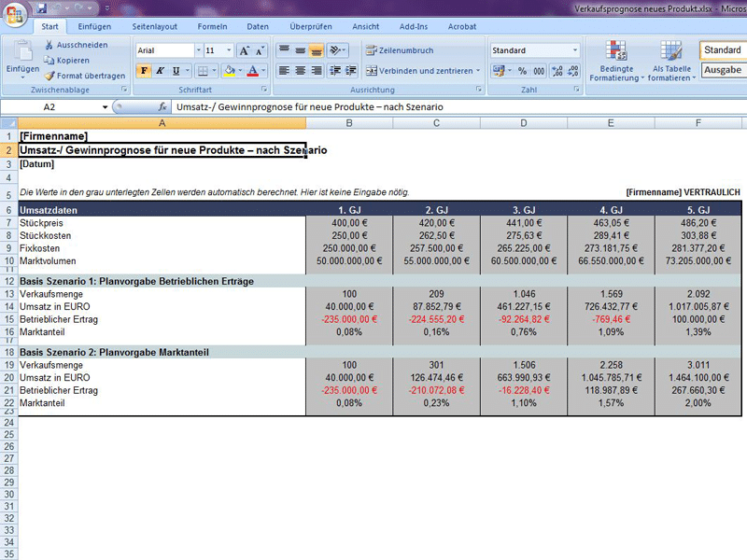This screenshot has width=747, height=560.
Task: Apply the accounting number format
Action: (499, 71)
